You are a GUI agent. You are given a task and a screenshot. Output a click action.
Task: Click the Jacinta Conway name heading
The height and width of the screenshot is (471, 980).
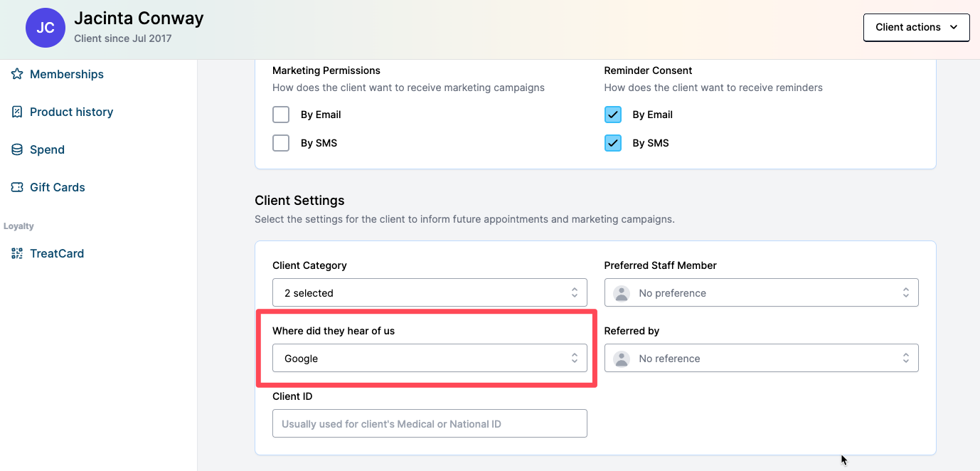click(x=139, y=18)
